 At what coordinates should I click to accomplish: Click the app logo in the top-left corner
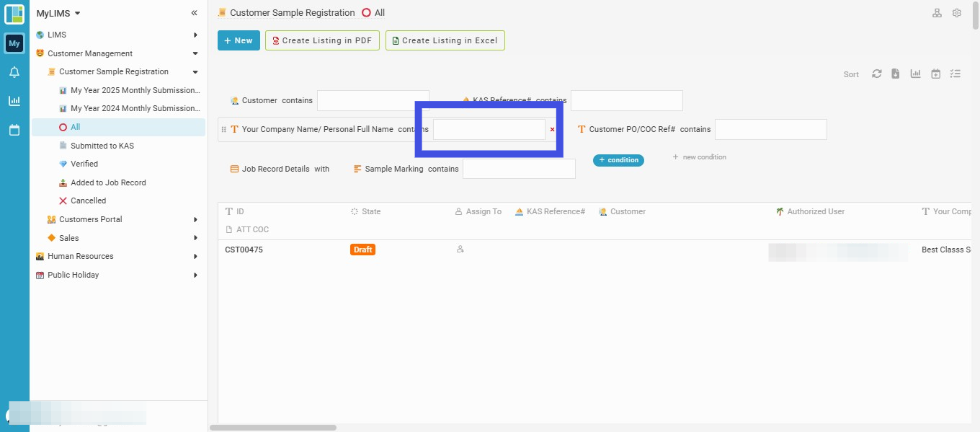[x=14, y=14]
